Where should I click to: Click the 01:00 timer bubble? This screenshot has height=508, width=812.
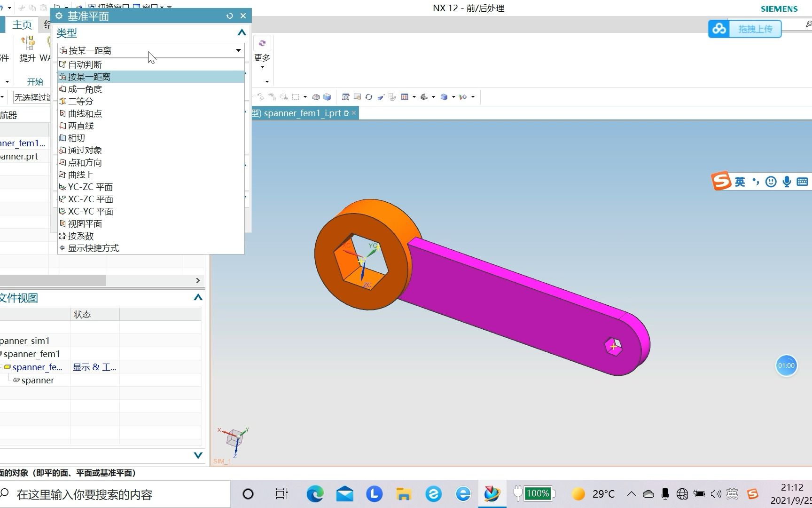pyautogui.click(x=786, y=365)
